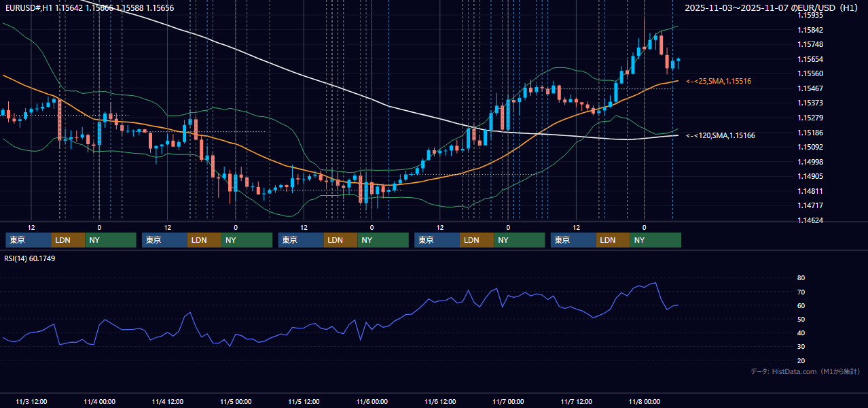
Task: Select the NY session block above 11/7 00:00
Action: coord(520,240)
